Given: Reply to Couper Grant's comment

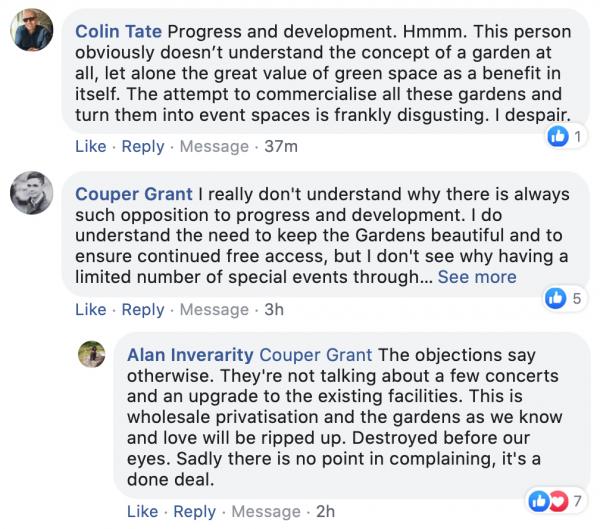Looking at the screenshot, I should tap(143, 310).
